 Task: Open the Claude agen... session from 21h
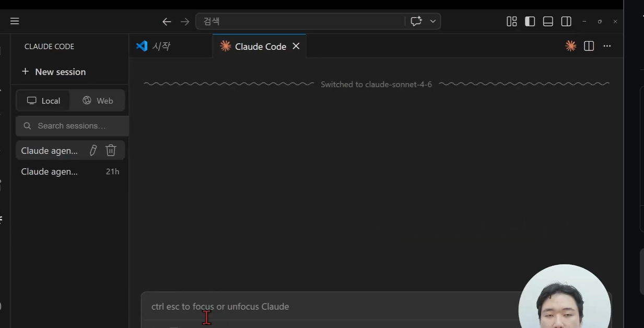(70, 171)
